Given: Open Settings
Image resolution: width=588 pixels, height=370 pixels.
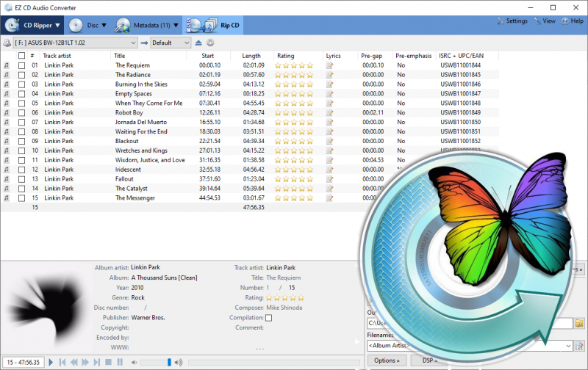Looking at the screenshot, I should click(512, 21).
